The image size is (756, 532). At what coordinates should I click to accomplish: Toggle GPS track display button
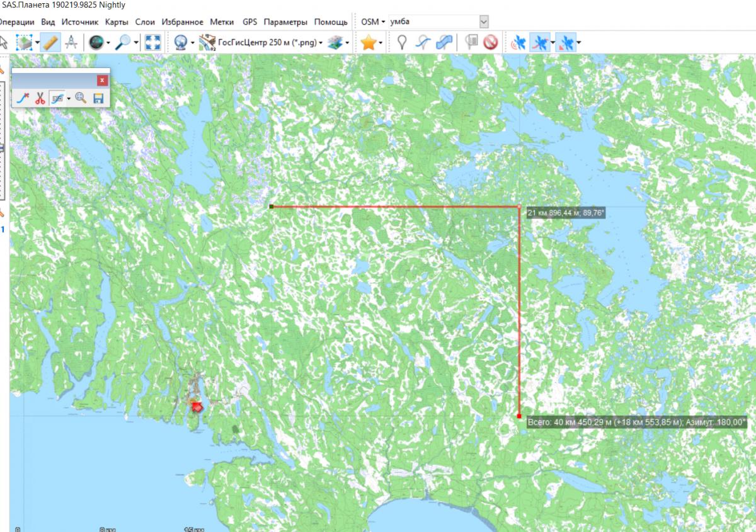539,43
